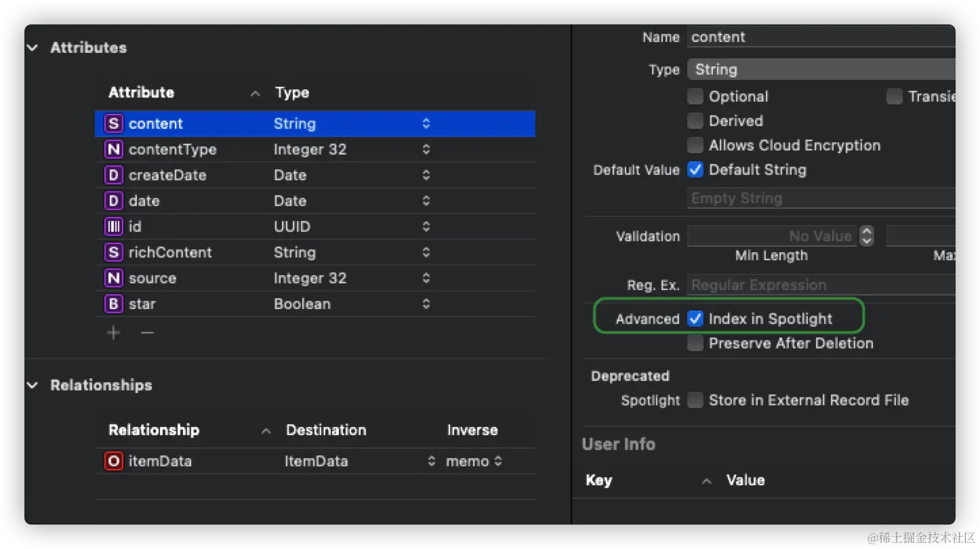
Task: Select the source attribute name
Action: click(152, 278)
